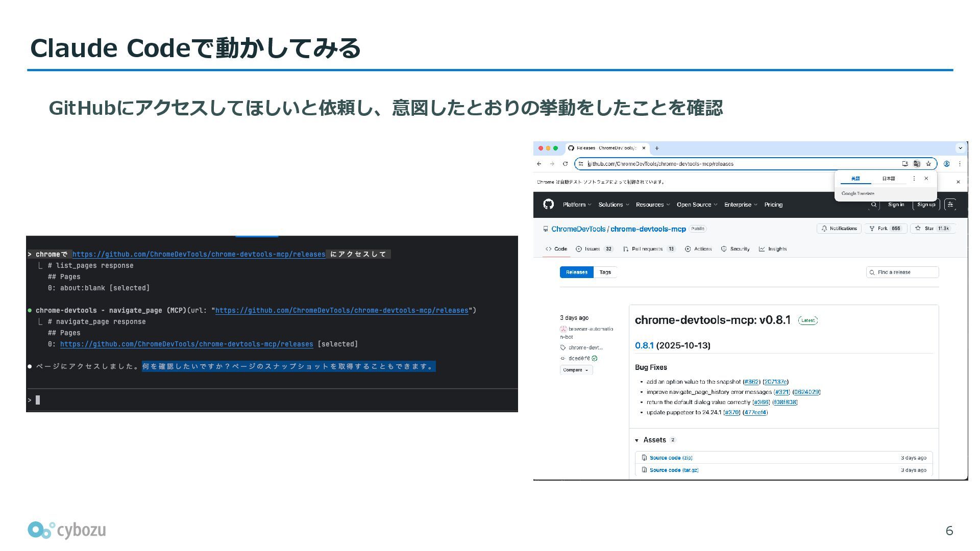This screenshot has height=551, width=980.
Task: Click the GitHub Octocat logo
Action: (548, 205)
